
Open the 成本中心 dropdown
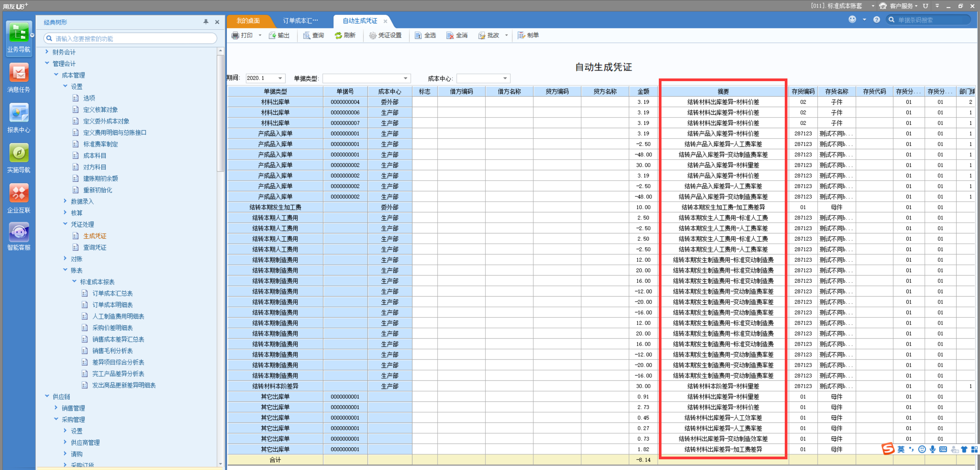pos(505,78)
